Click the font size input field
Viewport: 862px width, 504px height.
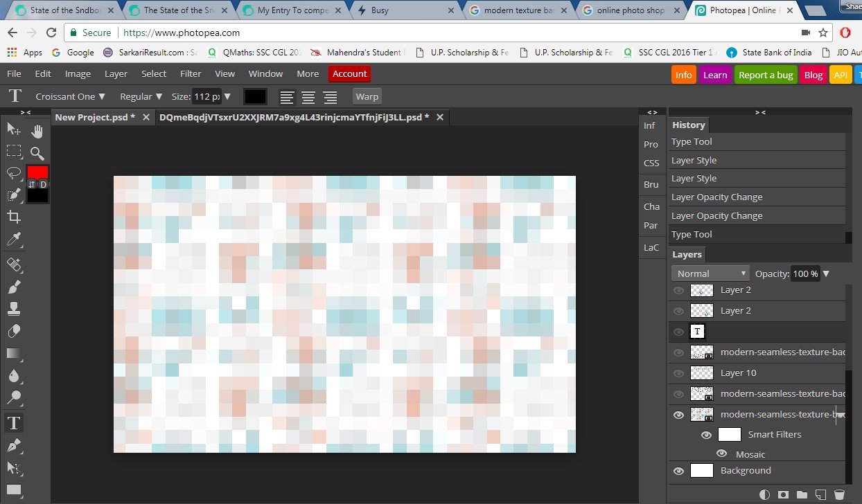point(206,96)
